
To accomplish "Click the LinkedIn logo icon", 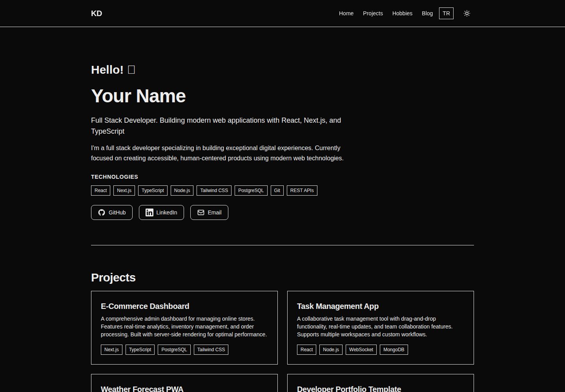I will coord(149,212).
